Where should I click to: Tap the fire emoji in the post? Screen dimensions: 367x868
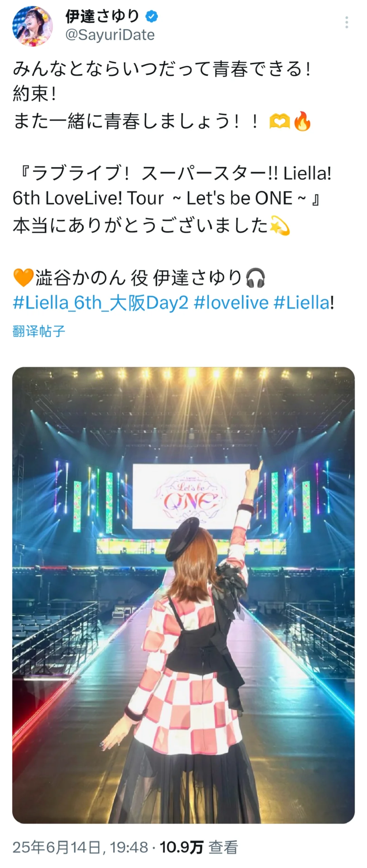coord(302,121)
